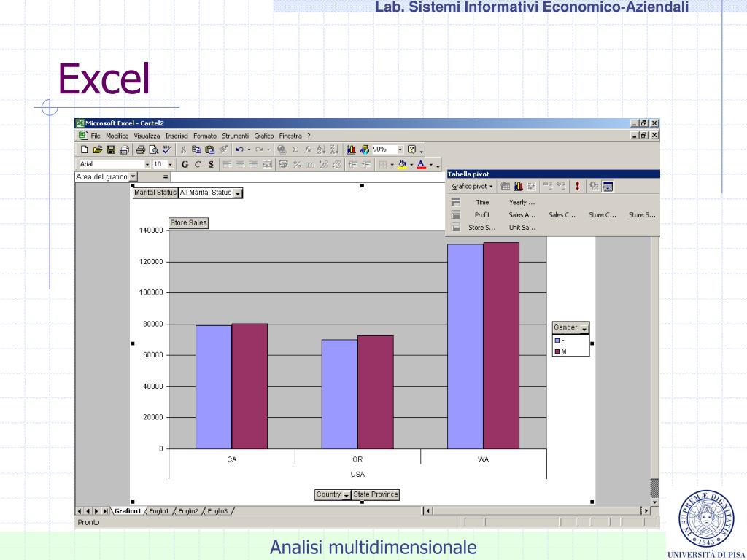Viewport: 747px width, 560px height.
Task: Save the workbook with the floppy disk icon
Action: (x=111, y=149)
